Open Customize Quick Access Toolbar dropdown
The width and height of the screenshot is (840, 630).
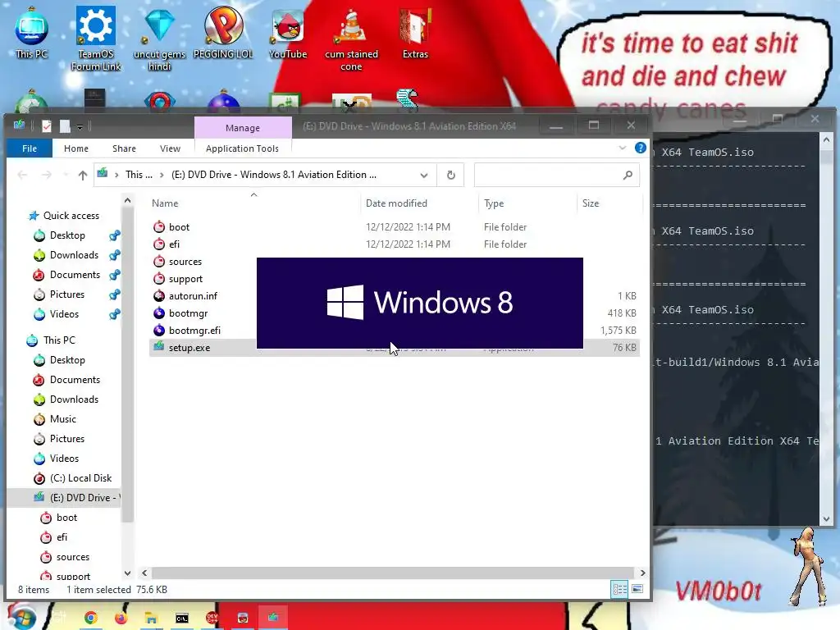(x=80, y=126)
